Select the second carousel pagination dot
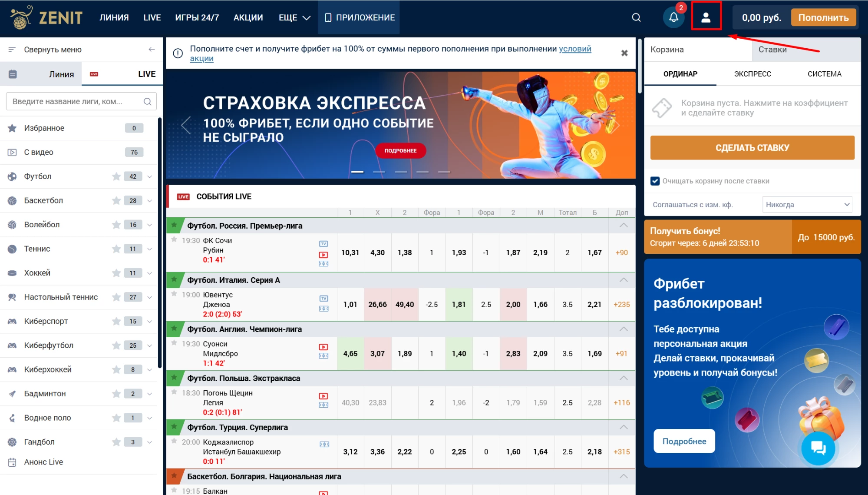 (x=379, y=172)
